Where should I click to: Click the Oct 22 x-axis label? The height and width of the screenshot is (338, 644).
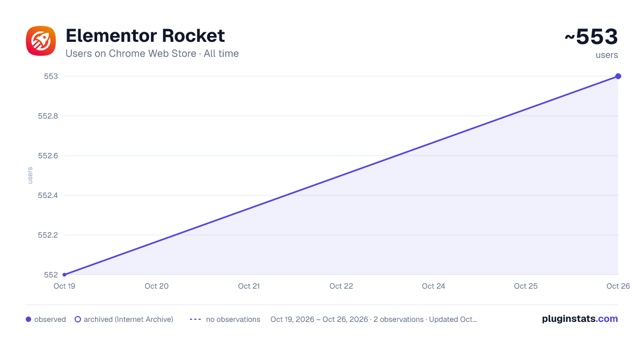(x=341, y=286)
